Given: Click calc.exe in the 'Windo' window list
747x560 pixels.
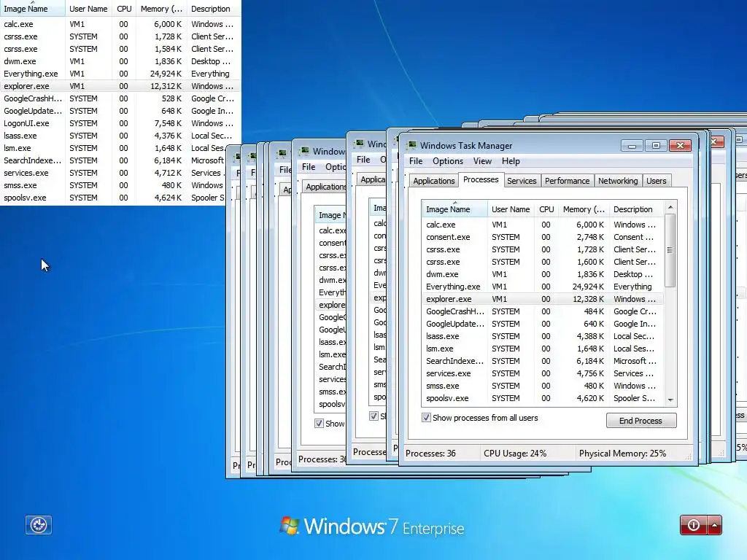Looking at the screenshot, I should pos(333,230).
